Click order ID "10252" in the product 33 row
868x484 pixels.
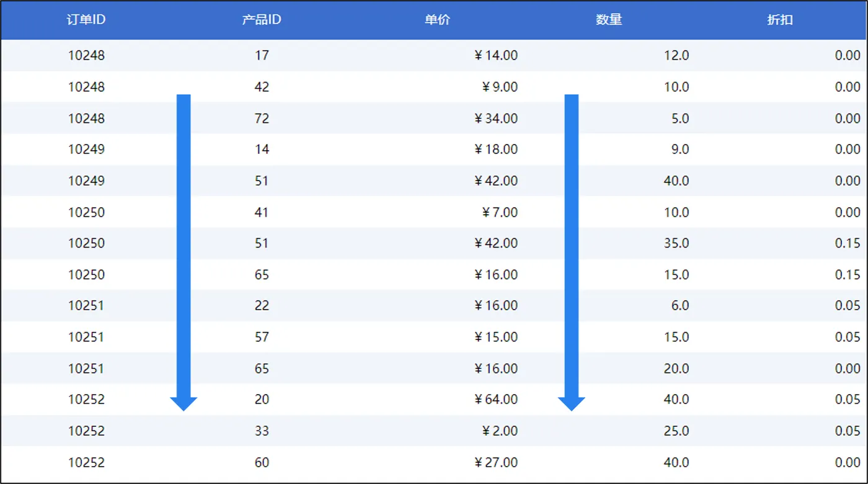[x=86, y=431]
